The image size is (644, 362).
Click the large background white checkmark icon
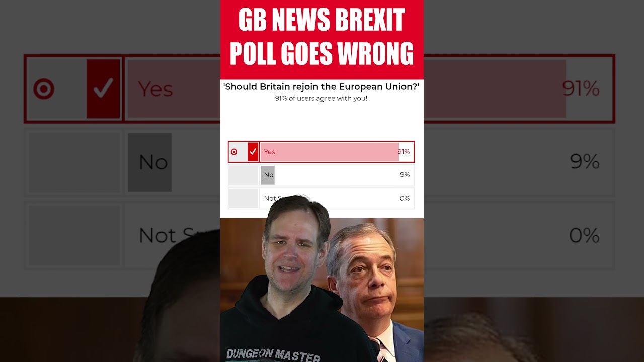103,89
